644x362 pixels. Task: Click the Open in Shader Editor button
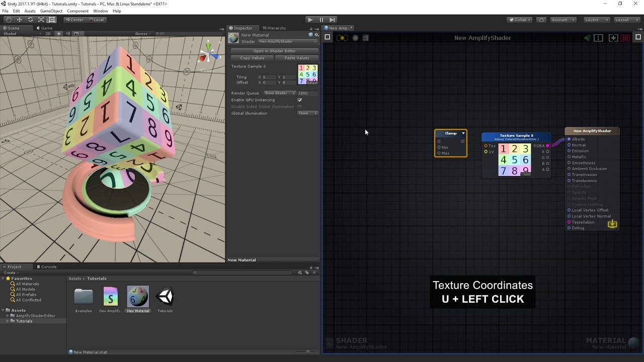tap(274, 51)
